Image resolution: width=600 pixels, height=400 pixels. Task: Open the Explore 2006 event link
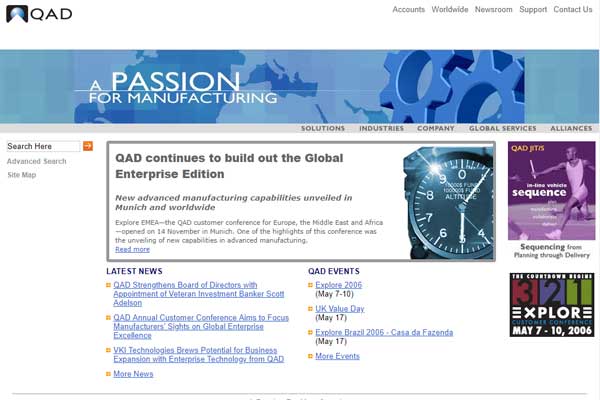(x=338, y=285)
